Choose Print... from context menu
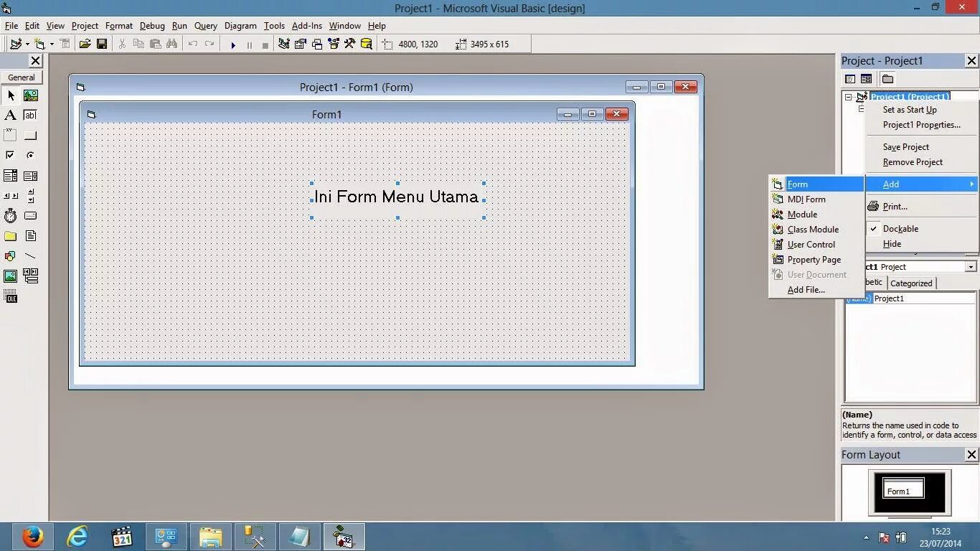Viewport: 980px width, 551px height. click(922, 207)
